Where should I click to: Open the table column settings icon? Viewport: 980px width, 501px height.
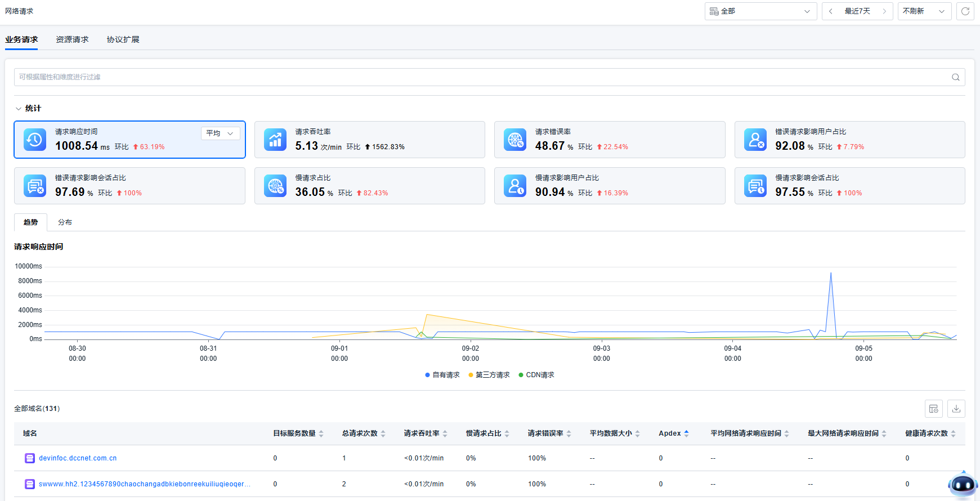tap(934, 409)
